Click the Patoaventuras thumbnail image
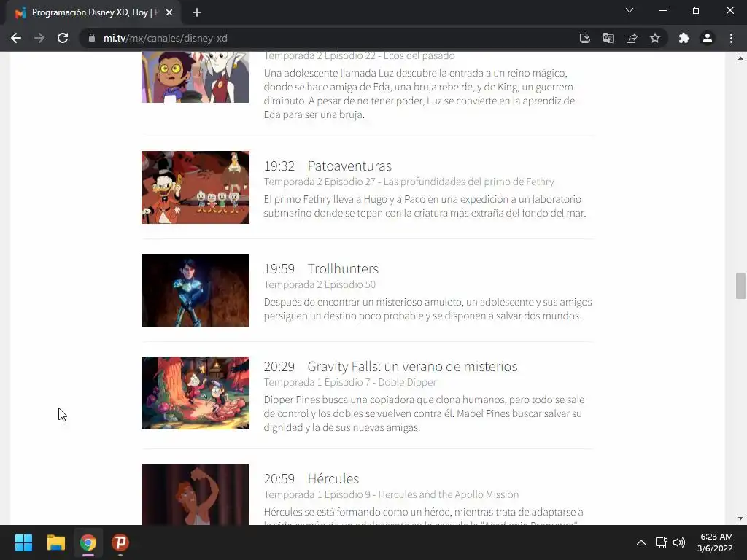Viewport: 747px width, 560px height. 196,187
